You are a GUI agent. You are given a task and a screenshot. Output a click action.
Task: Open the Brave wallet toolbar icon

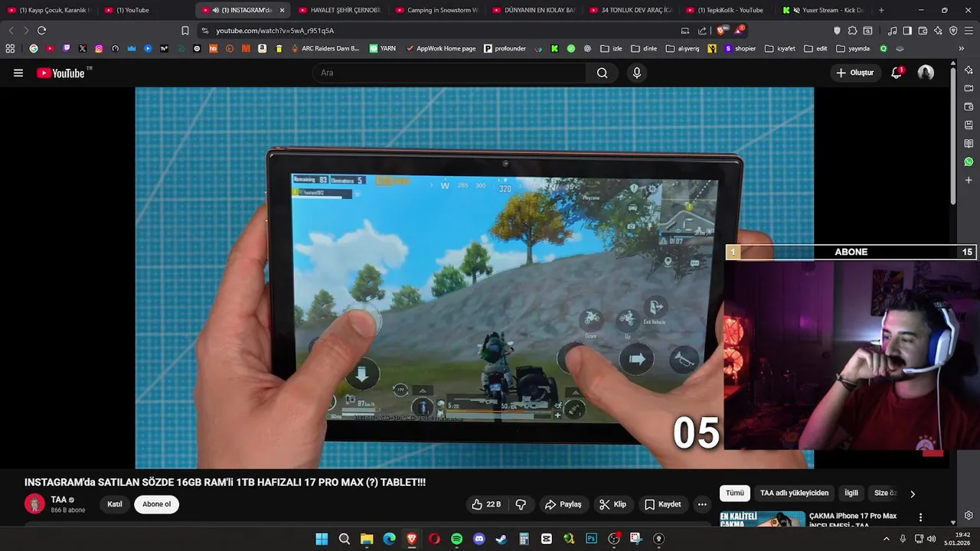(923, 31)
